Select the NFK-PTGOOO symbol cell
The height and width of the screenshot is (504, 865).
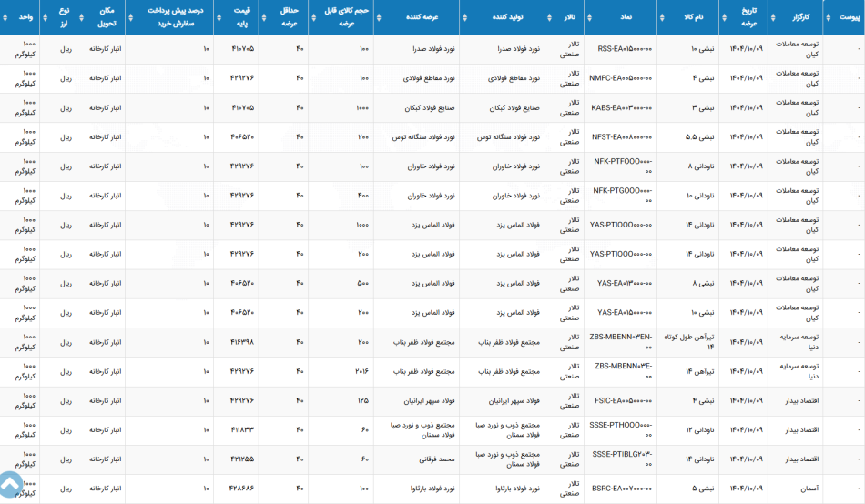(x=623, y=196)
